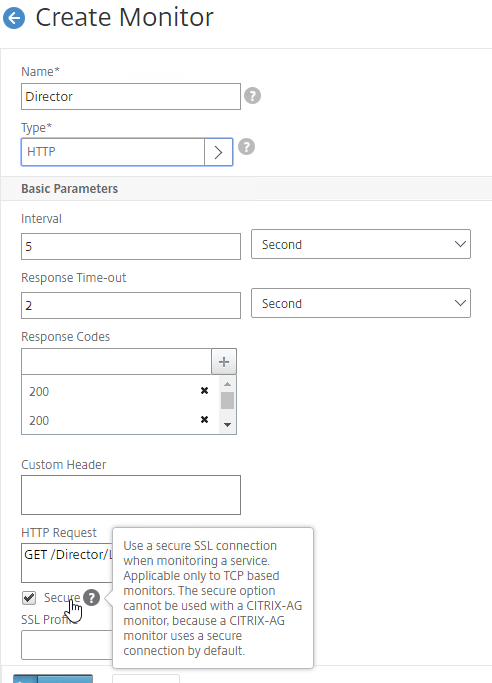Open the Type HTTP selector arrow
The height and width of the screenshot is (683, 492).
tap(219, 152)
